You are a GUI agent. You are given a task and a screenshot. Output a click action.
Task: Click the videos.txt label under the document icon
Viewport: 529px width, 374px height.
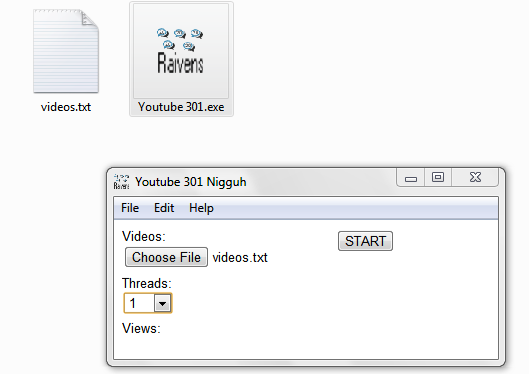pos(66,107)
